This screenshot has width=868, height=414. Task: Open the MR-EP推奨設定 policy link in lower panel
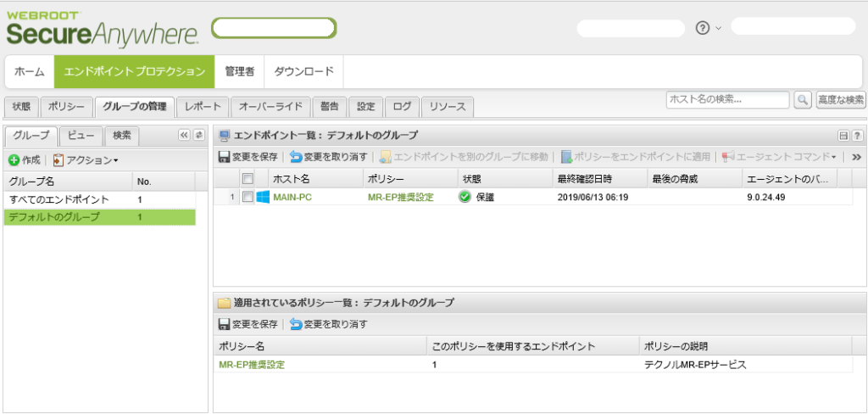click(x=252, y=365)
